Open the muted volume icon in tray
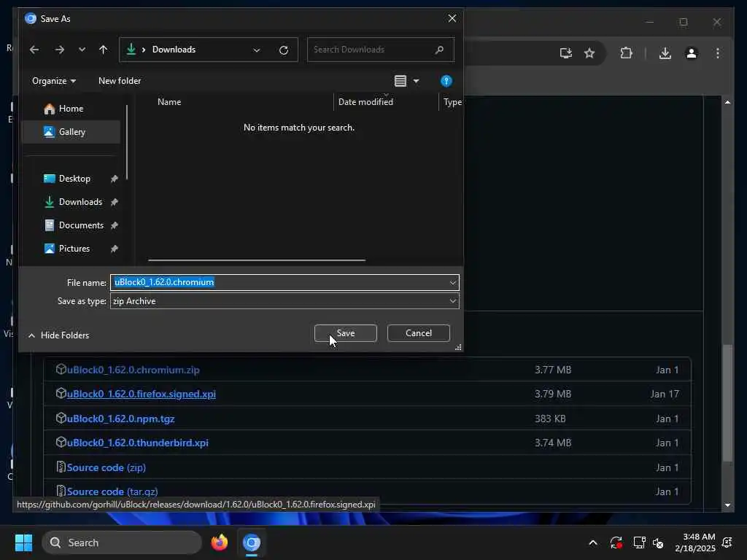The height and width of the screenshot is (560, 747). coord(659,542)
